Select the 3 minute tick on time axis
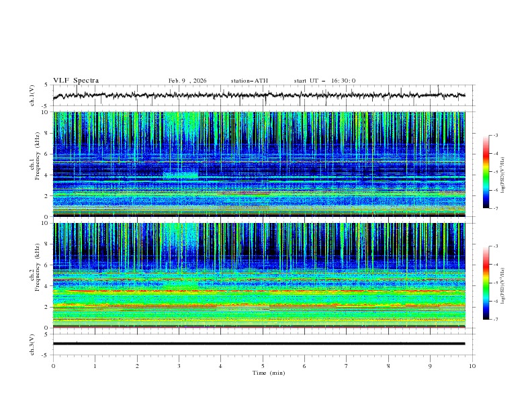The image size is (532, 411). (x=179, y=365)
